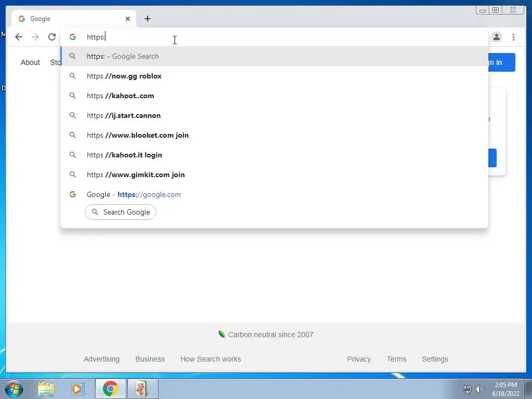Minimize the Chrome window

point(483,10)
